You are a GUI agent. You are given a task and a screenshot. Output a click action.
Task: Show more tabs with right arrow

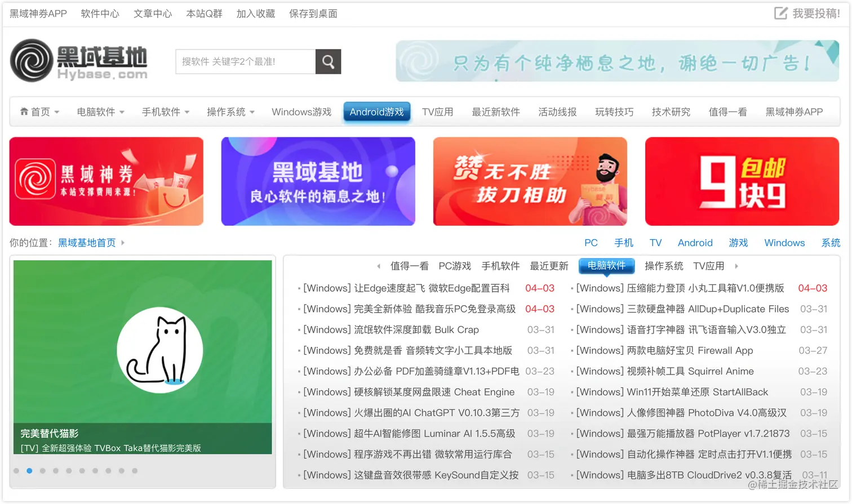pyautogui.click(x=736, y=266)
